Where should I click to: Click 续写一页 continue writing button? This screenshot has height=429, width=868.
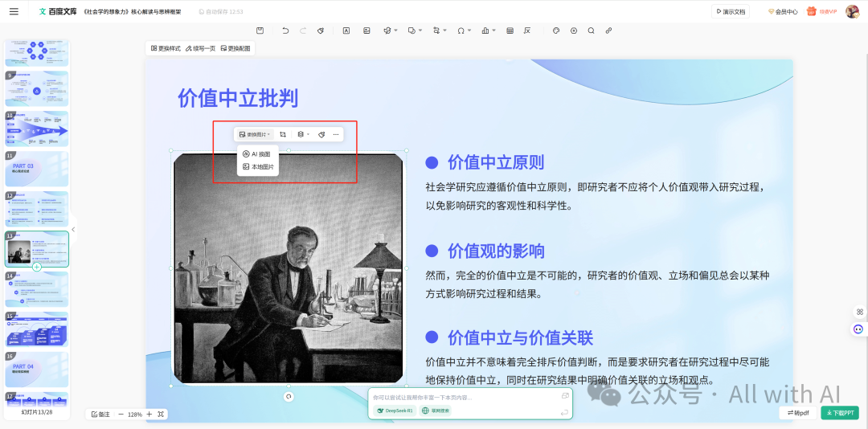[200, 49]
